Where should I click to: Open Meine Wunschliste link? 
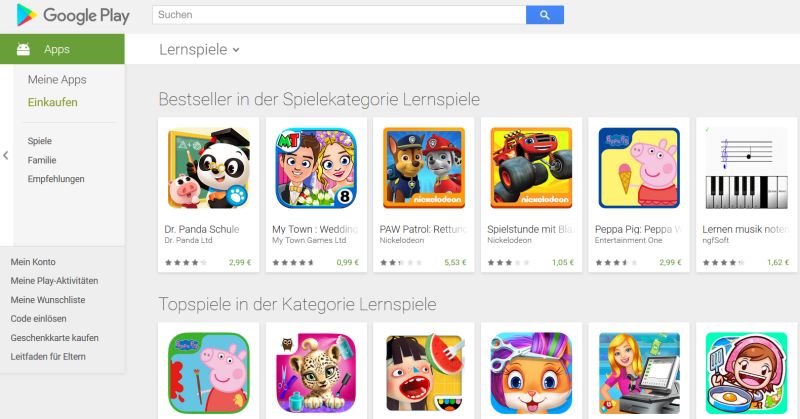pyautogui.click(x=48, y=300)
